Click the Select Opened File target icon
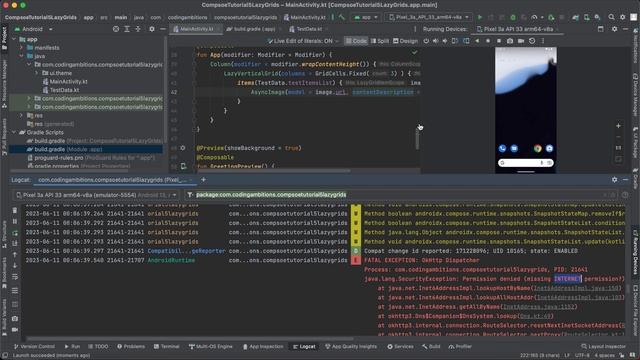 [x=116, y=29]
